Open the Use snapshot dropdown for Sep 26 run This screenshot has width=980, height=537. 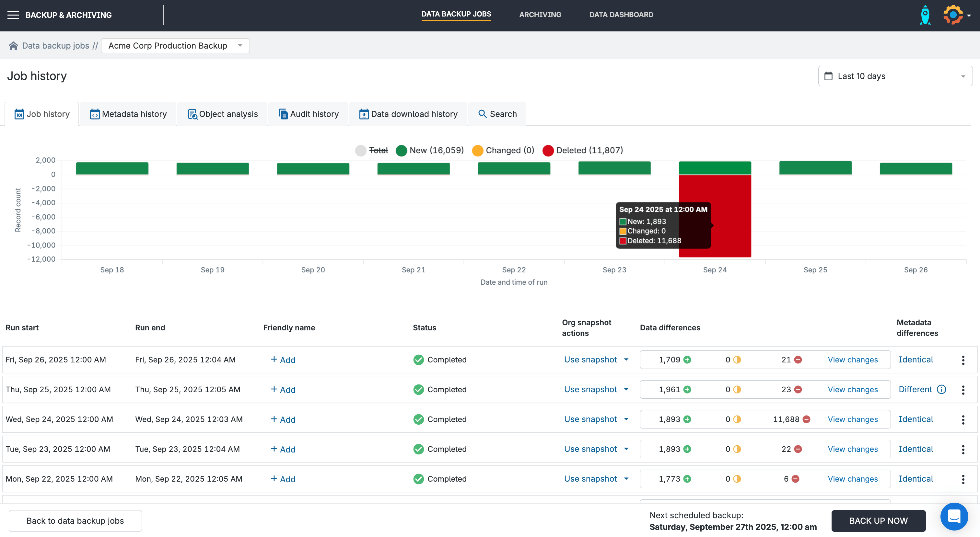[x=596, y=360]
